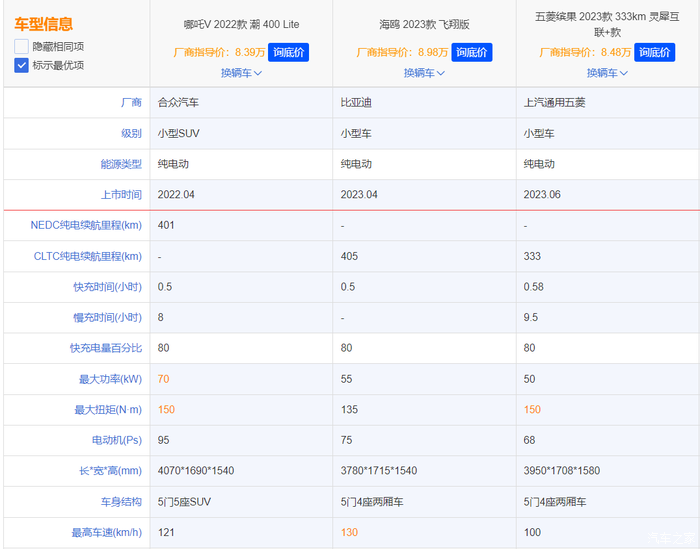Open 换辆车 dropdown under 海鸥
This screenshot has height=549, width=700.
tap(424, 73)
